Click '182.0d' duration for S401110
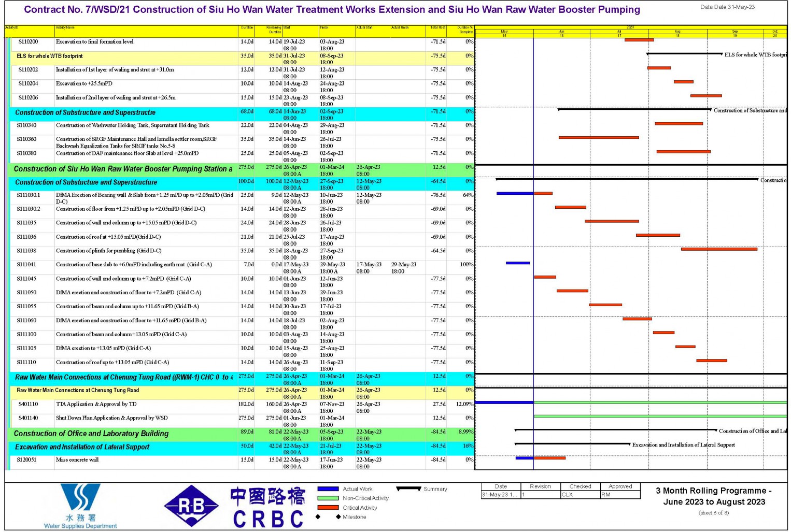 tap(246, 405)
